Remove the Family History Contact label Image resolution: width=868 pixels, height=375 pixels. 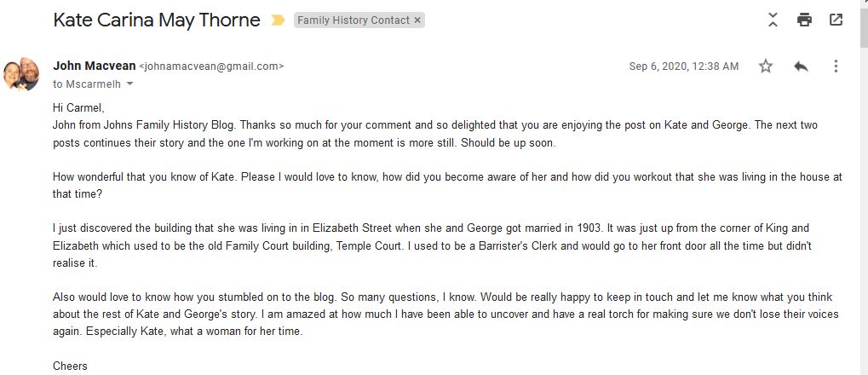pos(417,20)
